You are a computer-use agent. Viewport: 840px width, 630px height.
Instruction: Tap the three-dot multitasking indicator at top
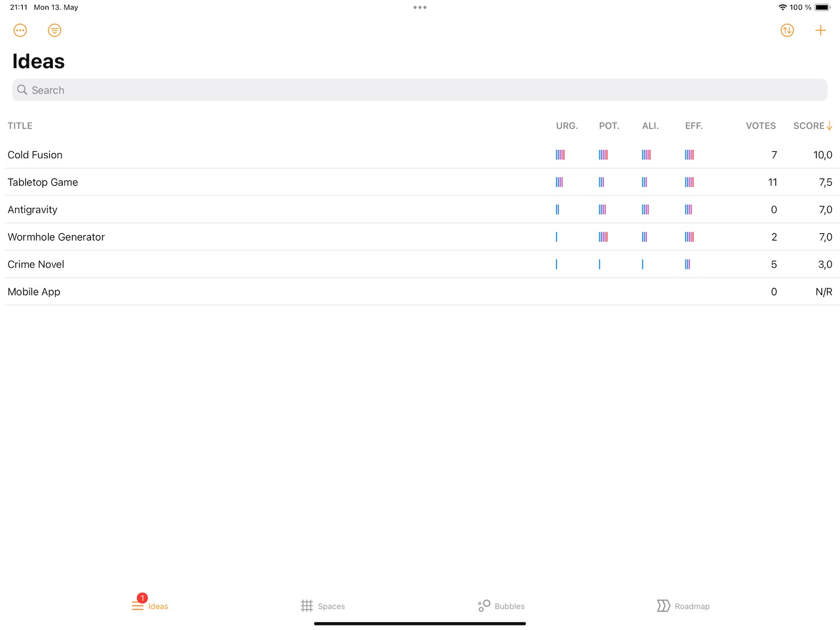(420, 7)
